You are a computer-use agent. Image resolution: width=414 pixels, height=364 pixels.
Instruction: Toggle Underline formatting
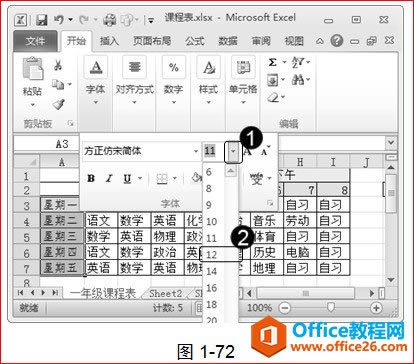(127, 179)
